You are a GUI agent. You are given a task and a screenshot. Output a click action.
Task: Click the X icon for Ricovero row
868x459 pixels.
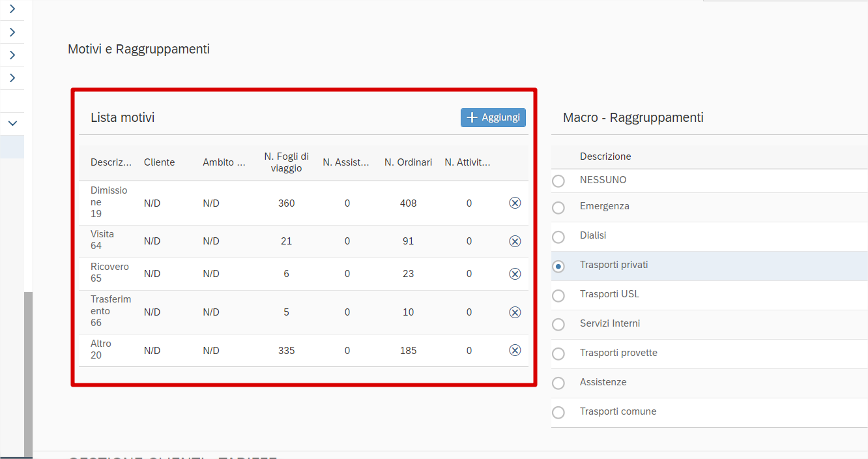point(515,274)
